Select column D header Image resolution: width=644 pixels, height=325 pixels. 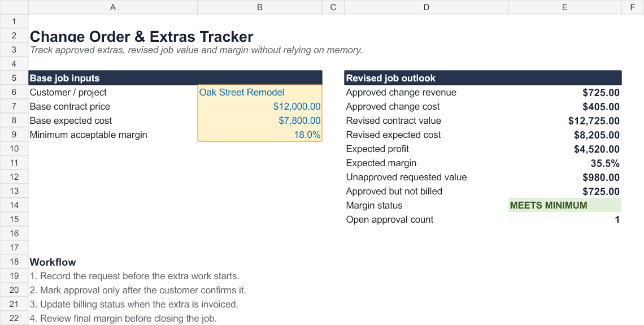pos(427,7)
